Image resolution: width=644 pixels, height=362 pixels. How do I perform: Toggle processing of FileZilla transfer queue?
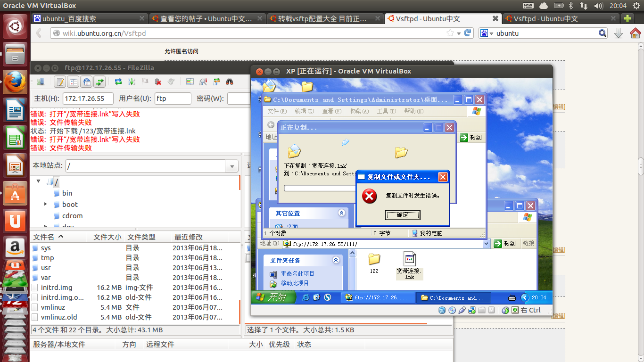132,82
